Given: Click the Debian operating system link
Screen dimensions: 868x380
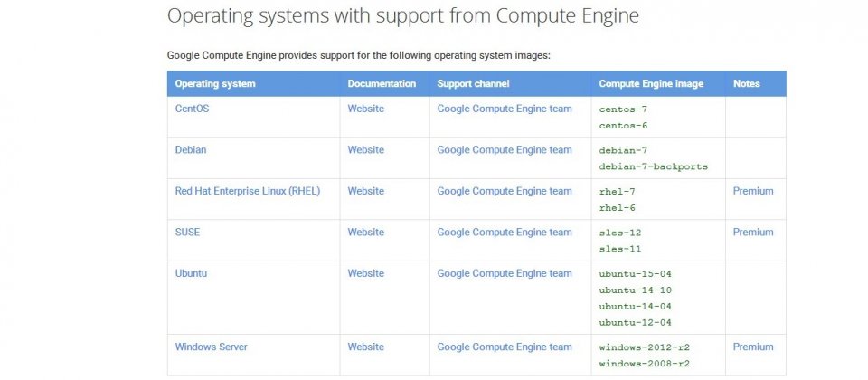Looking at the screenshot, I should (x=191, y=150).
